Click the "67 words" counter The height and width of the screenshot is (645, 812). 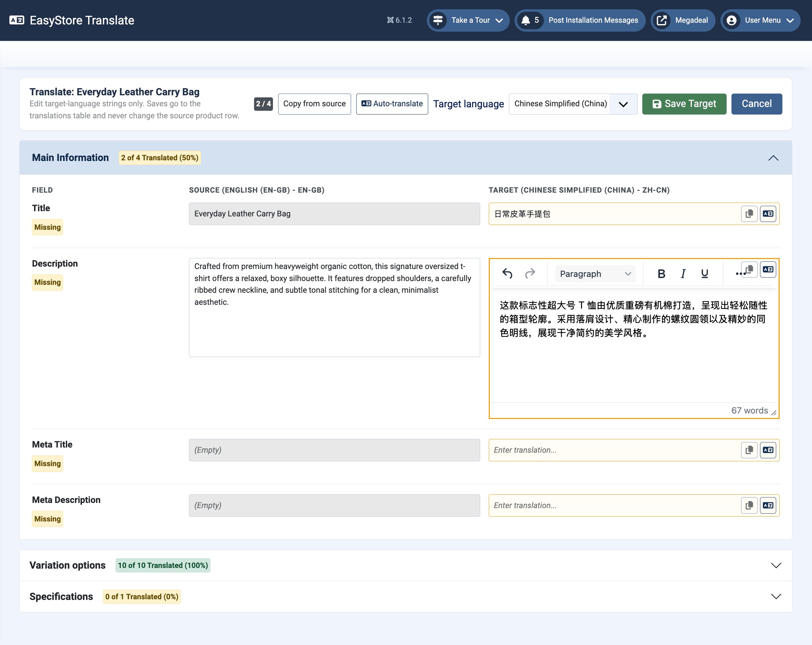click(x=749, y=410)
